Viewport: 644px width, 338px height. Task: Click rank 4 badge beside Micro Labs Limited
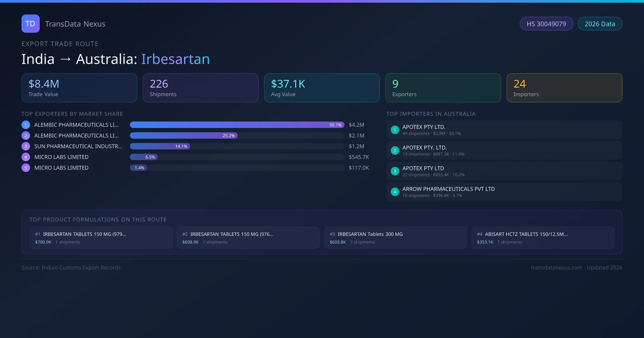click(x=26, y=157)
